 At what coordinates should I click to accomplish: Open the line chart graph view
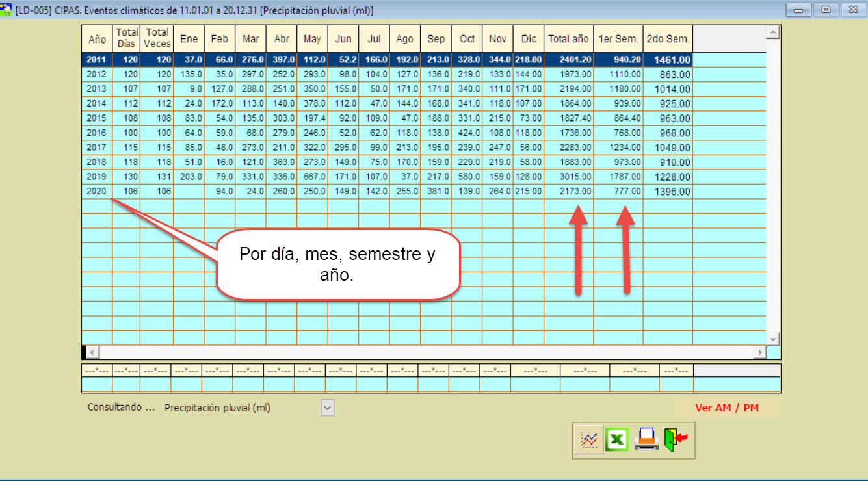[x=588, y=439]
